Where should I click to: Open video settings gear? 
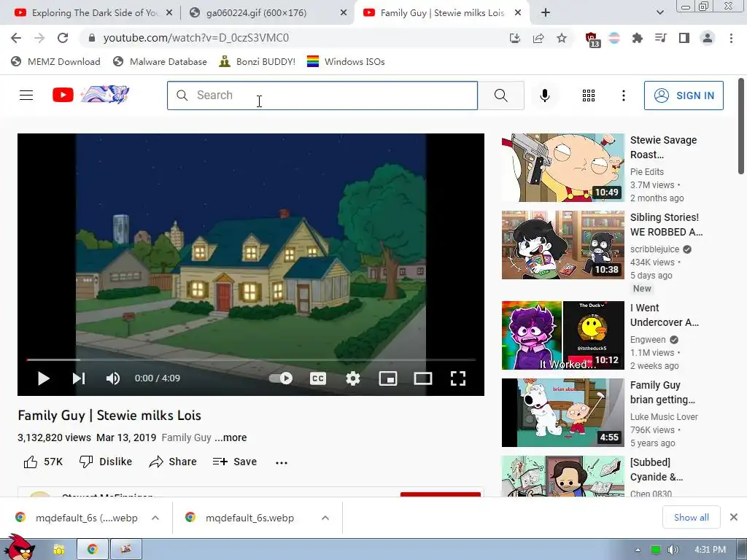tap(352, 378)
